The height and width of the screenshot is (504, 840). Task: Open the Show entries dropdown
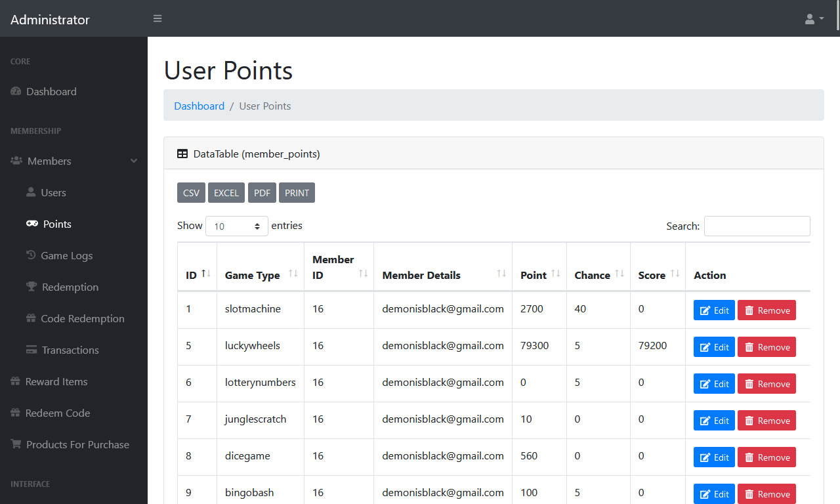click(x=237, y=226)
